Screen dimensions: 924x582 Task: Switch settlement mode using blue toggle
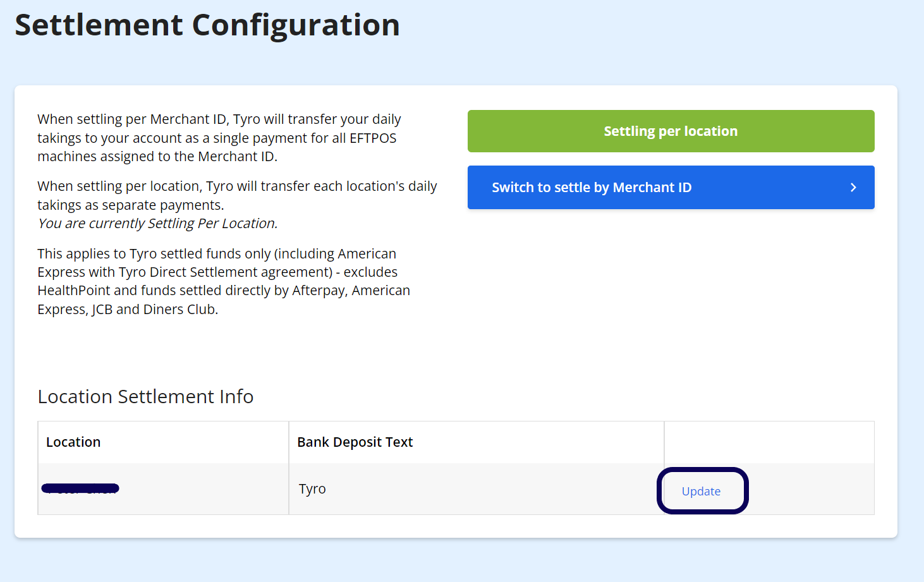(x=671, y=187)
